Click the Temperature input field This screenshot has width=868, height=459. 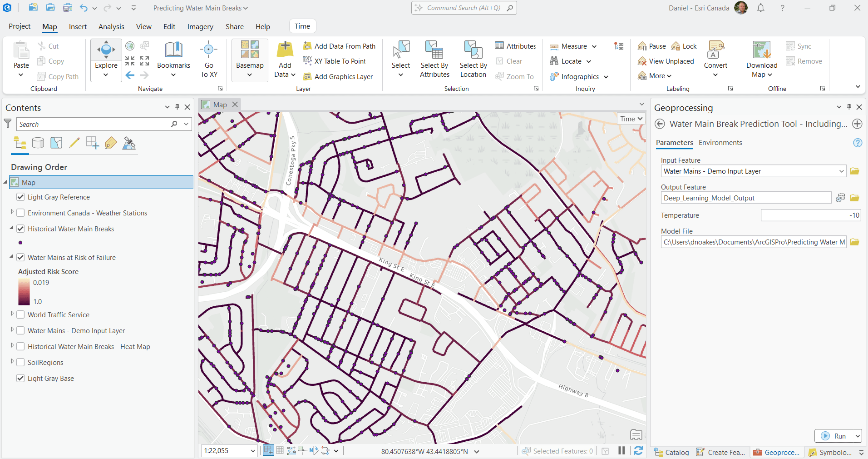coord(811,215)
